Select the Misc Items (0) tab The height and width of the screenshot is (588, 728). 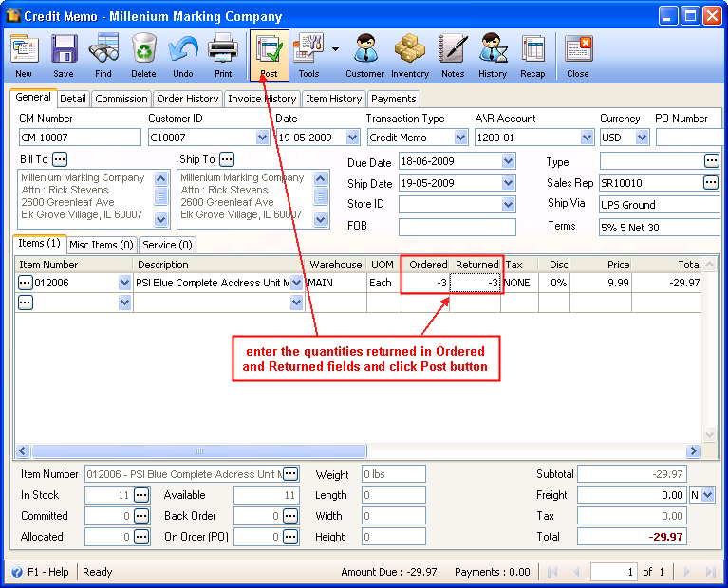click(102, 245)
